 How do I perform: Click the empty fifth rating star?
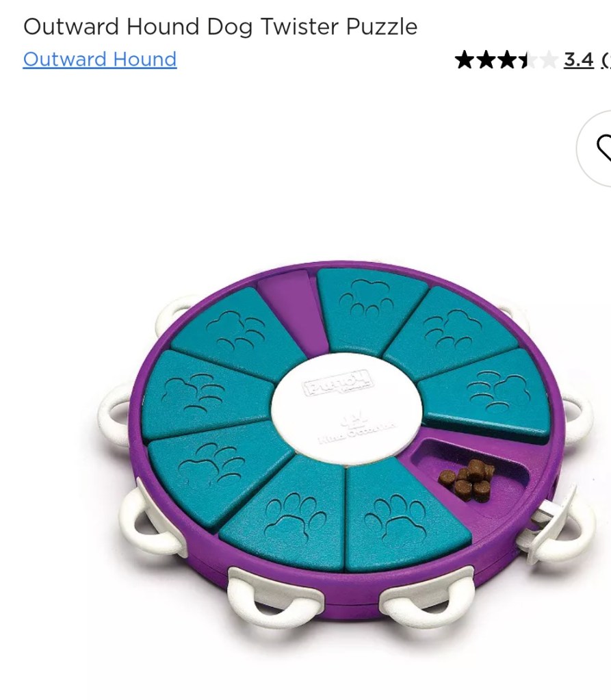click(549, 60)
